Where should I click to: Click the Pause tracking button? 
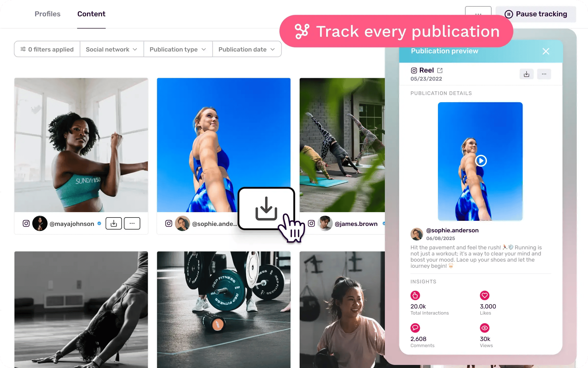point(536,14)
